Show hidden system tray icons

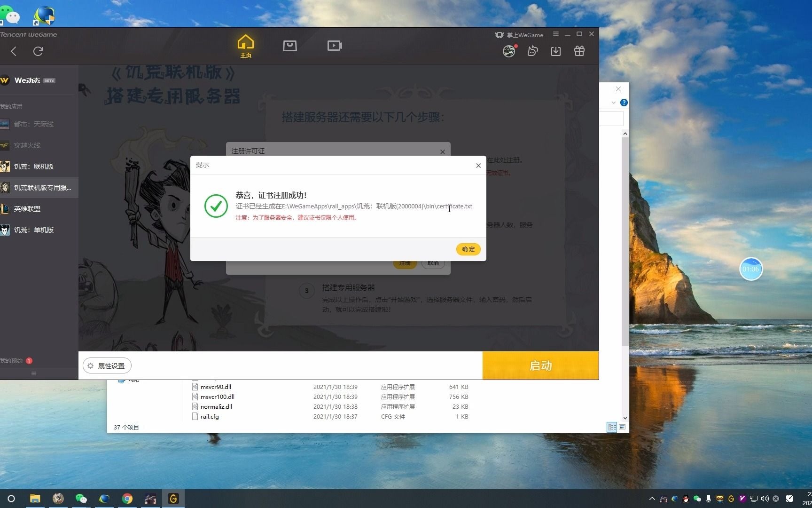coord(652,499)
